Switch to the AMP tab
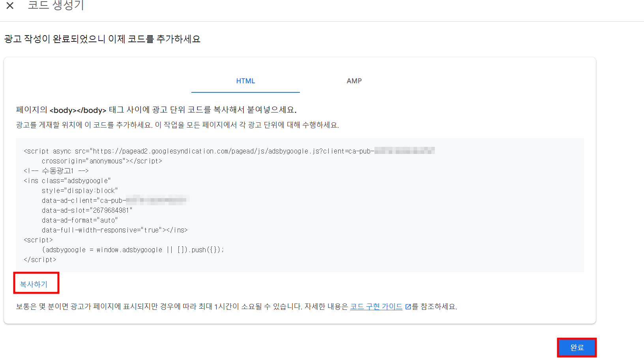This screenshot has width=644, height=358. pyautogui.click(x=354, y=81)
